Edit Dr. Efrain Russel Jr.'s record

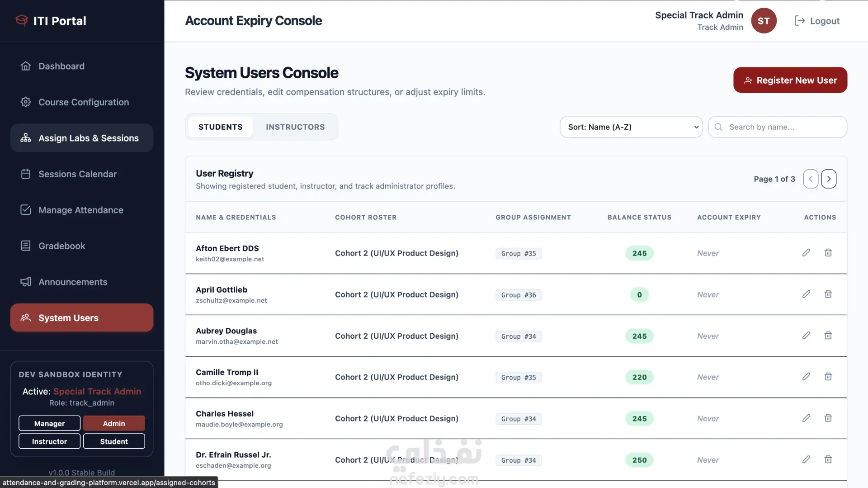point(806,460)
